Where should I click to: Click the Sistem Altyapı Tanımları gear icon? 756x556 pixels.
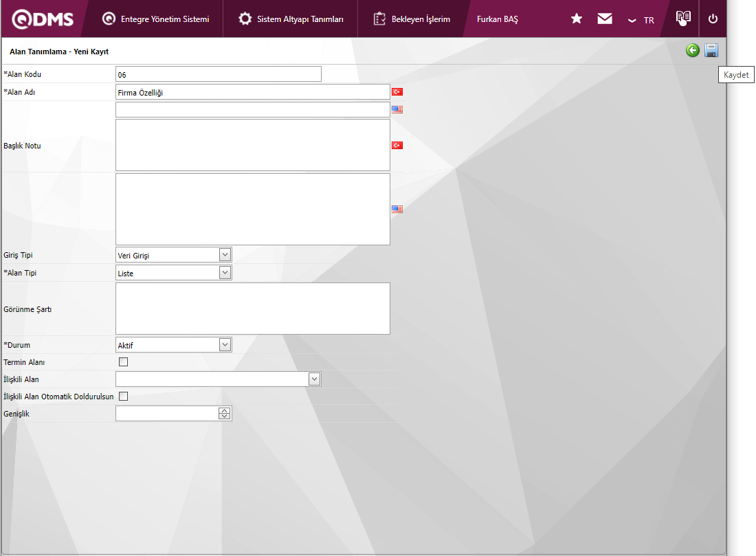[245, 19]
